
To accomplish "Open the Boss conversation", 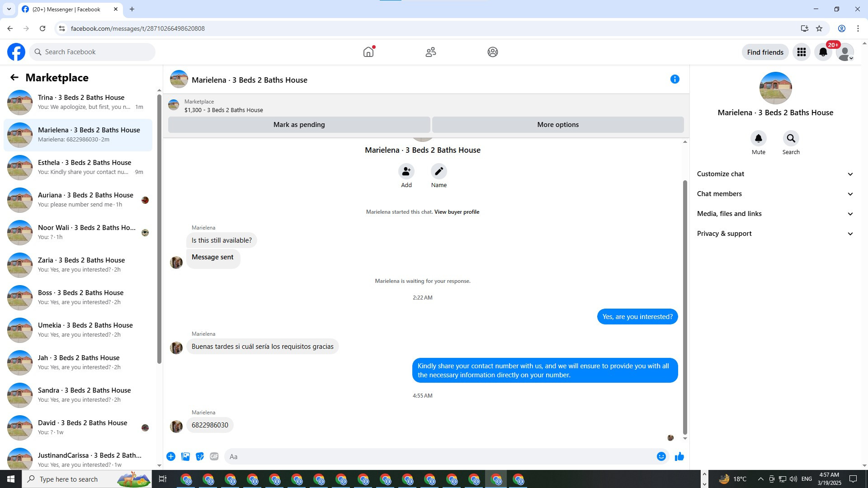I will point(78,298).
